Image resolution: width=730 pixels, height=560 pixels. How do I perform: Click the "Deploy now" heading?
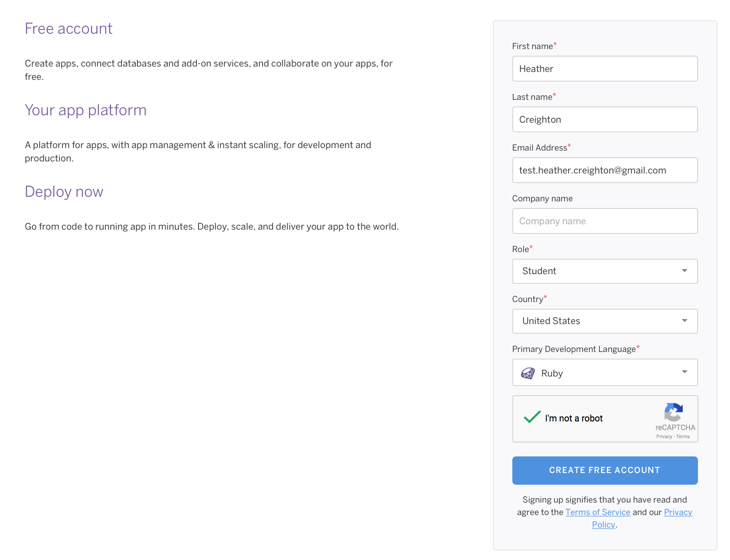(x=64, y=192)
